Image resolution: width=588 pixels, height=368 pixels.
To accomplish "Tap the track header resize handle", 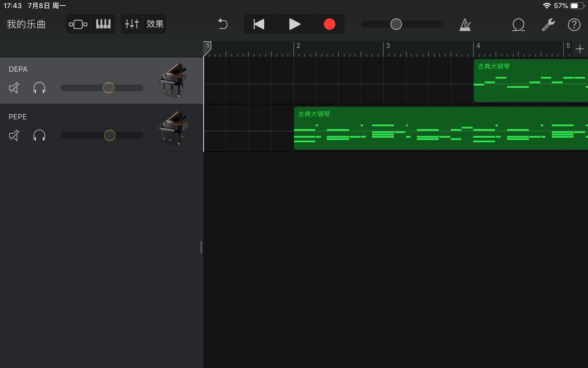I will click(201, 247).
